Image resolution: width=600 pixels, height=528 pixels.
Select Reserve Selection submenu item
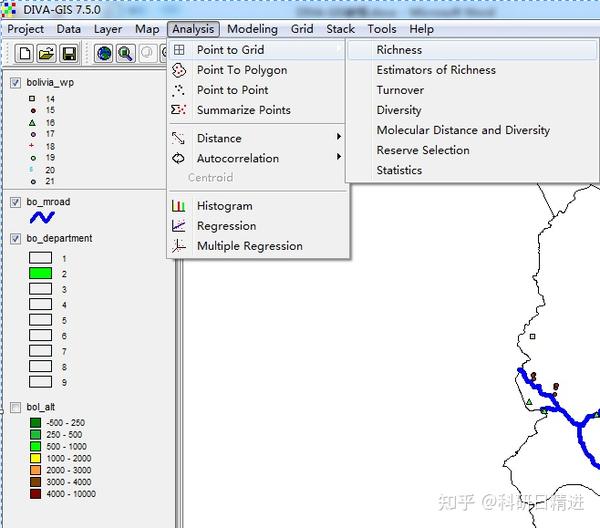422,150
